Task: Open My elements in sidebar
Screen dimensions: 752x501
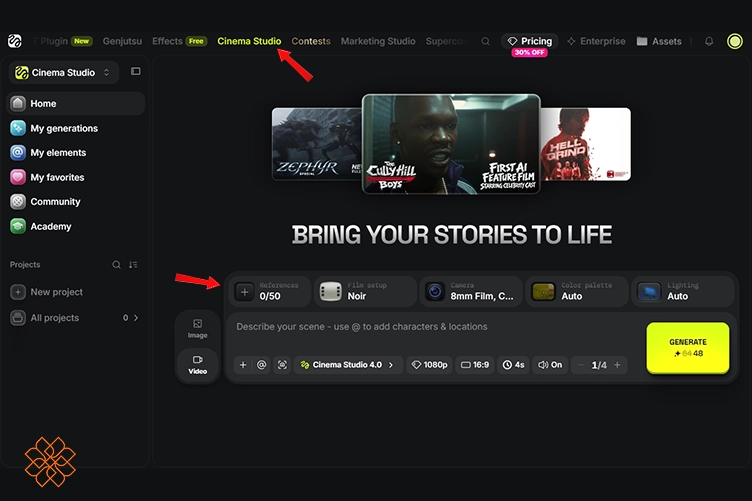Action: click(x=76, y=153)
